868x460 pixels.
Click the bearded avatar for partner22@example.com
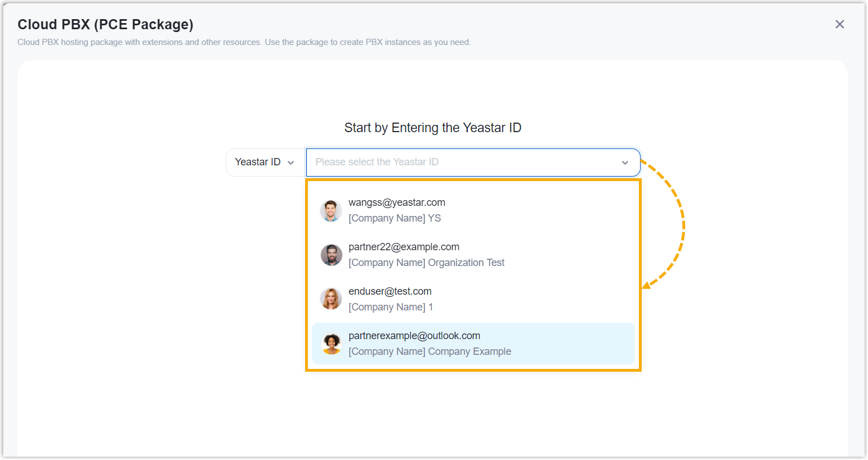[331, 255]
